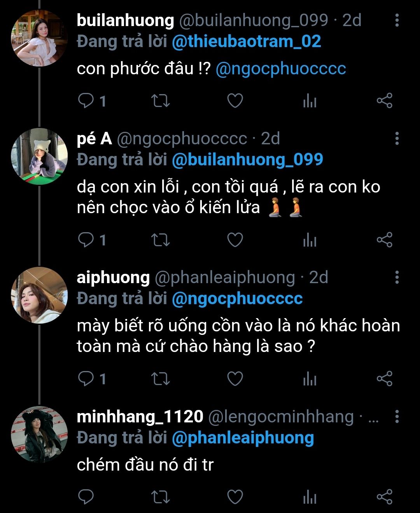Tap the @ngocphuocccc mention in builanhuong's text
Screen dimensions: 420x513
coord(280,69)
